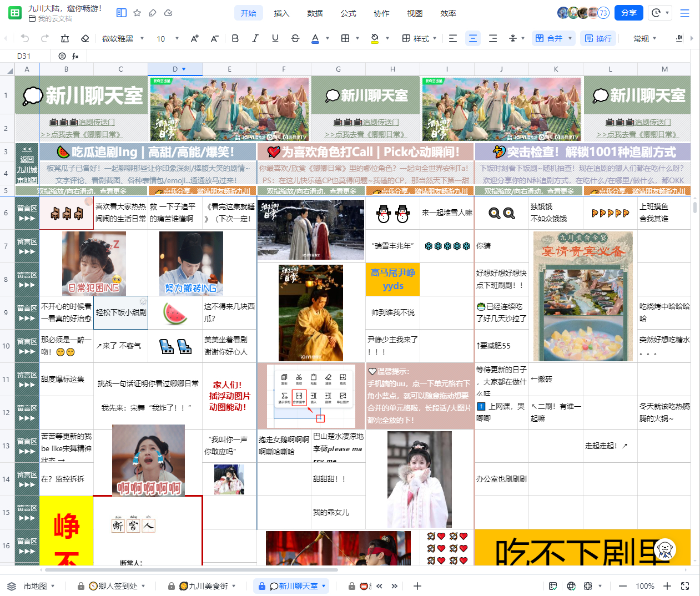Show the 73 online collaborators list
Image resolution: width=700 pixels, height=596 pixels.
pyautogui.click(x=603, y=13)
